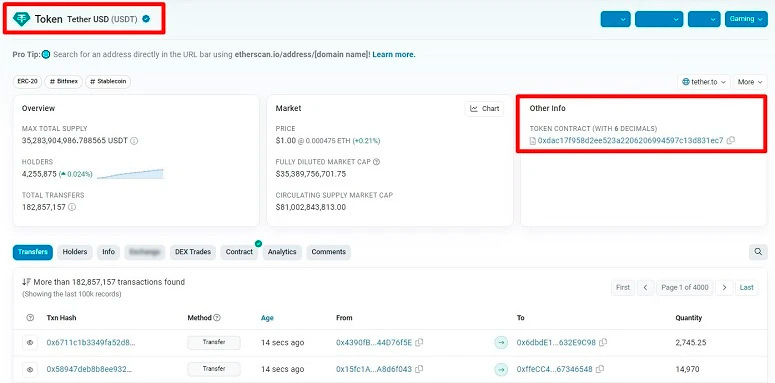Screen dimensions: 775x383
Task: Click the $35,389,756,701.75 market cap value
Action: tap(311, 174)
